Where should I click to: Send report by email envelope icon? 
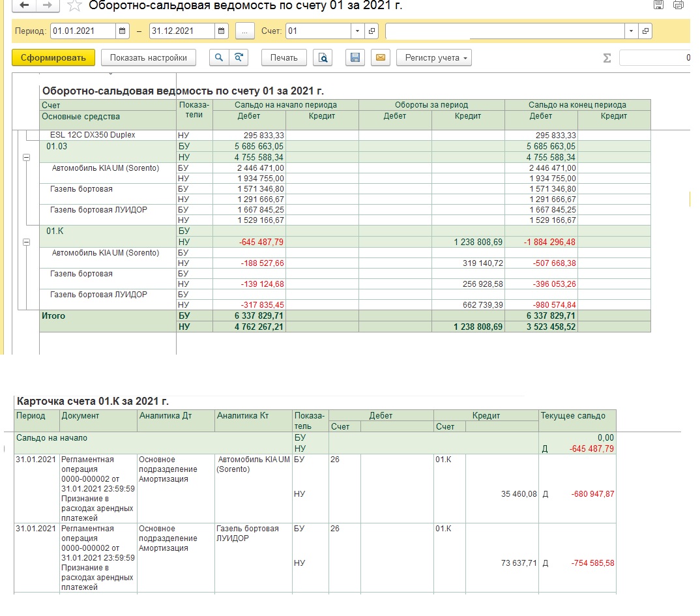381,57
